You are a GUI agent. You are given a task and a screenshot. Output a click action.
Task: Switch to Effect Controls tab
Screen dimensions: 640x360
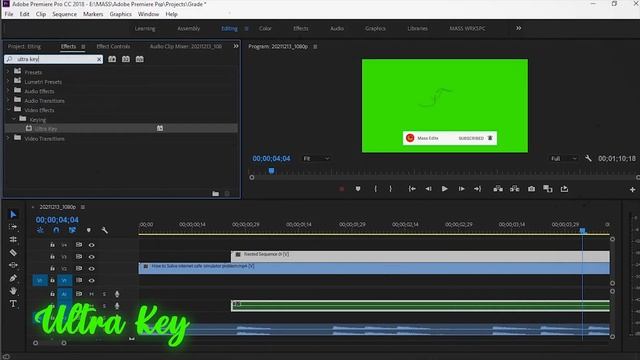(x=113, y=47)
